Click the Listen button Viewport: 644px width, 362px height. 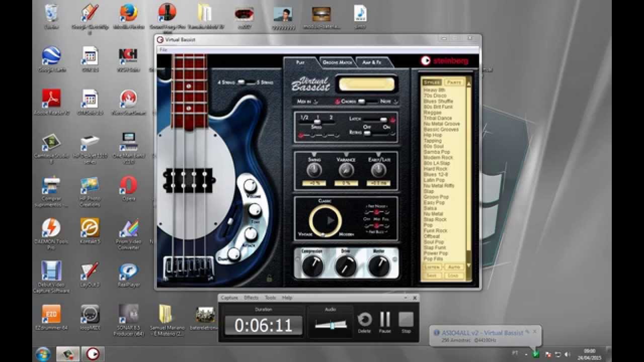tap(432, 267)
